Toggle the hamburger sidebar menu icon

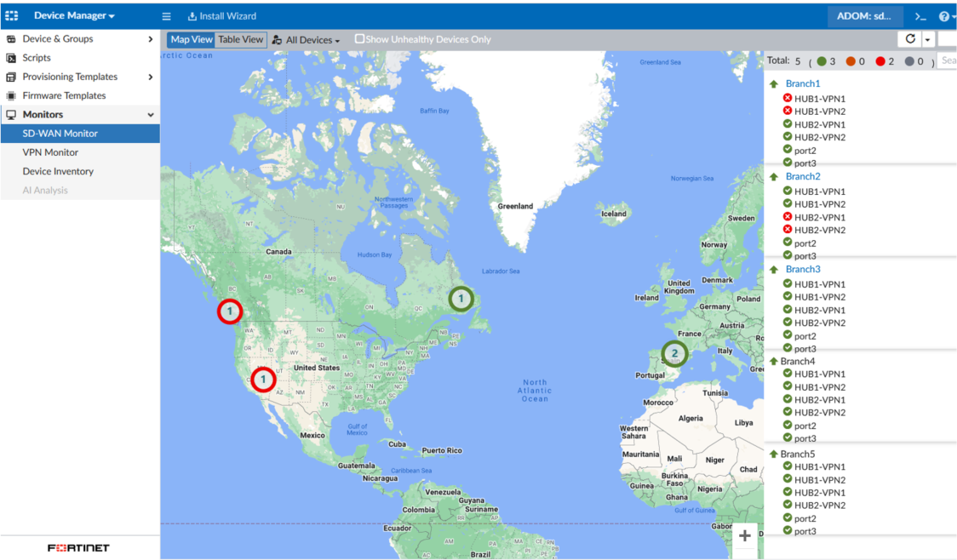pos(166,16)
